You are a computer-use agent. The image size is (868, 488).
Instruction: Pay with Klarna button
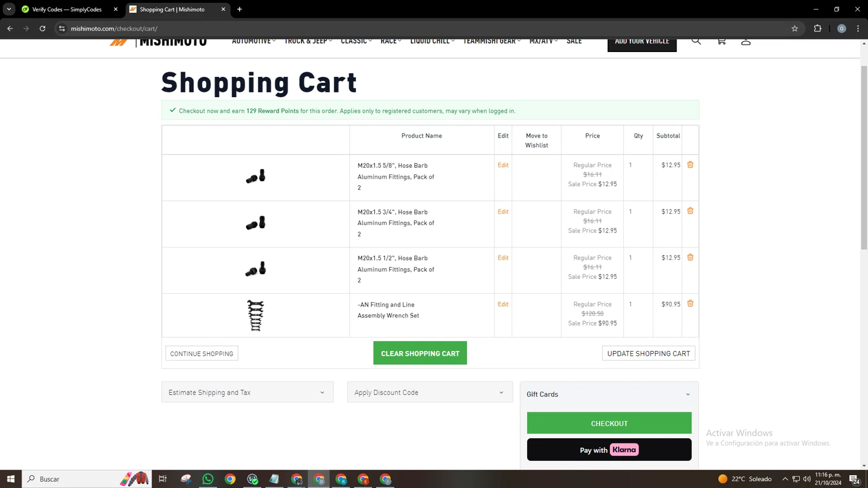click(609, 450)
